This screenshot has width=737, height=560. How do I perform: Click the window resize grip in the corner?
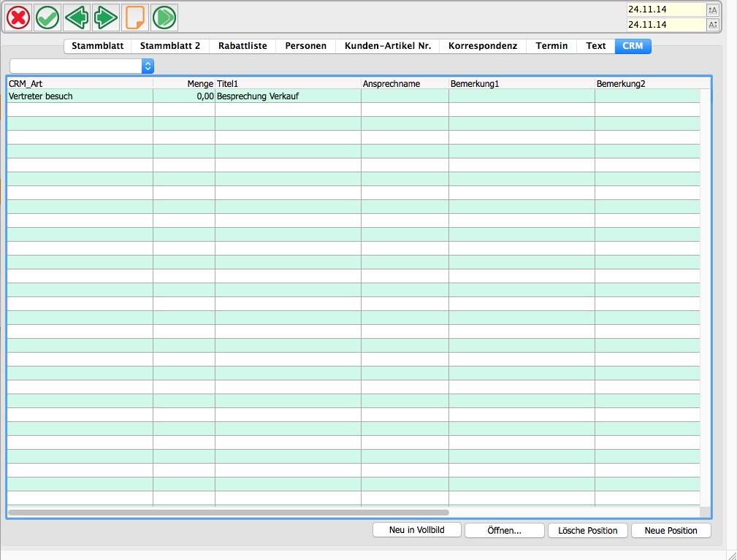(731, 556)
